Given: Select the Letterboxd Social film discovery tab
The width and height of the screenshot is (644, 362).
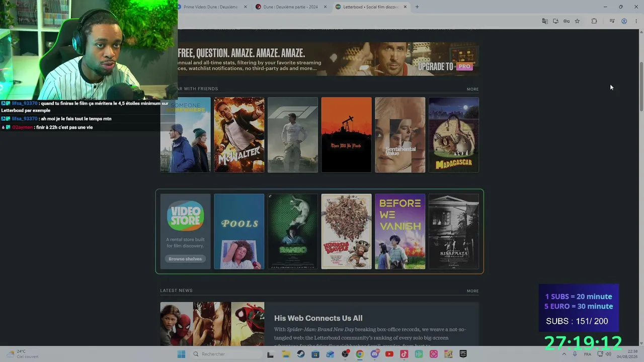Looking at the screenshot, I should tap(370, 7).
